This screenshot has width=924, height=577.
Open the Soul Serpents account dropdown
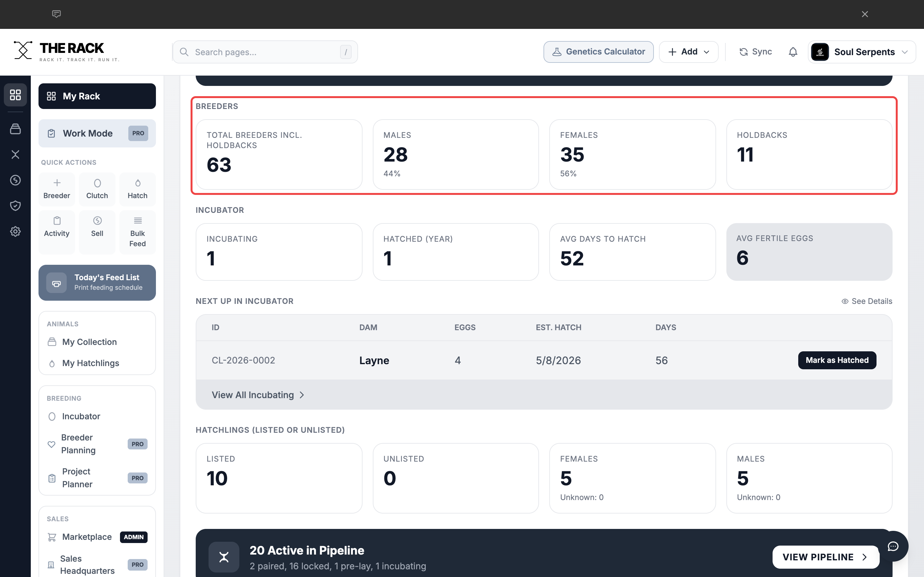(862, 52)
